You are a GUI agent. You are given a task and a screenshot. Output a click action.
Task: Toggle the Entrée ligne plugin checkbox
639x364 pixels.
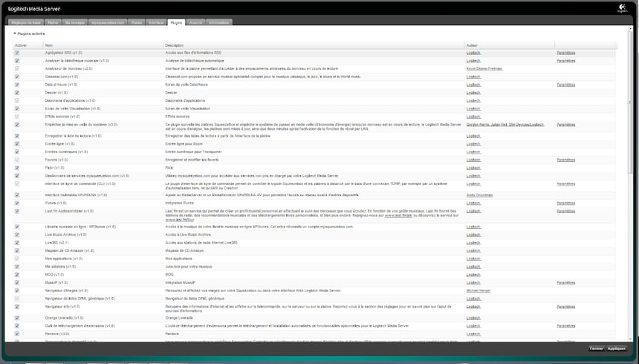point(17,144)
